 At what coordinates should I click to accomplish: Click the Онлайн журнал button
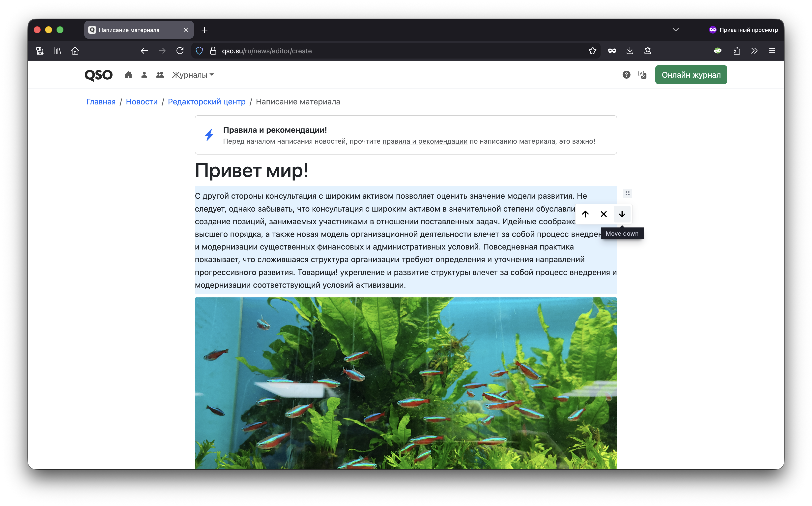[x=691, y=75]
